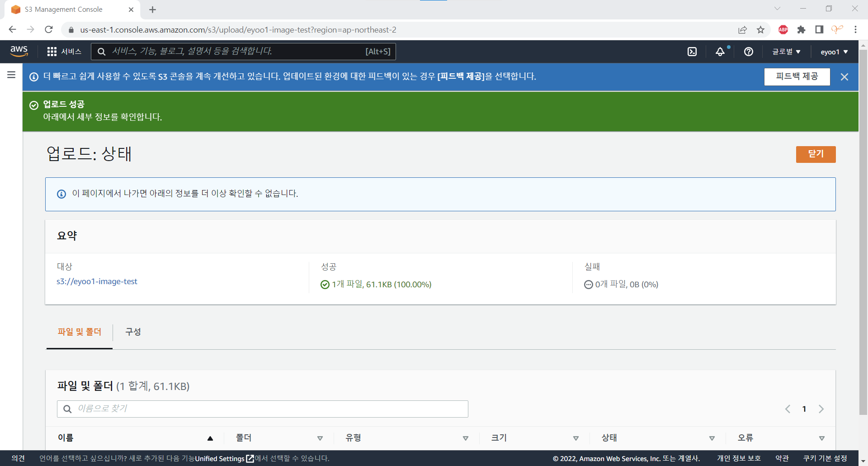The height and width of the screenshot is (466, 868).
Task: Expand the eyoo1 account dropdown
Action: (x=834, y=52)
